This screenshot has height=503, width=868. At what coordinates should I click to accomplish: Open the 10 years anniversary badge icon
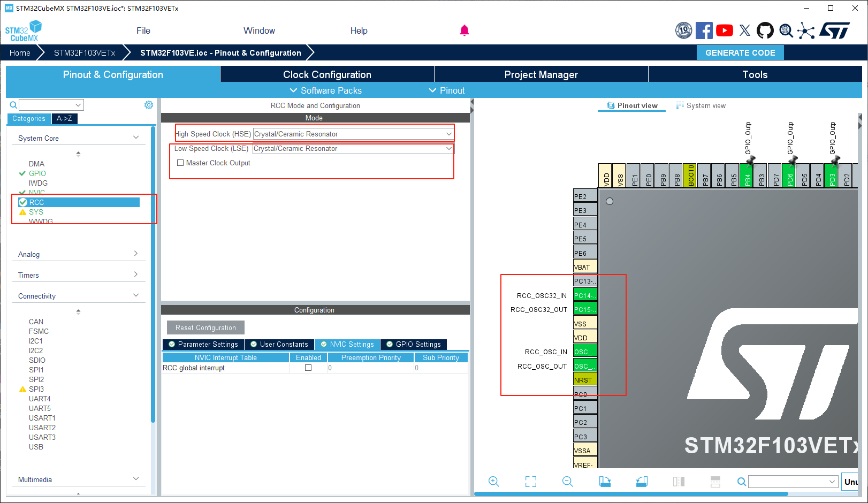(683, 31)
